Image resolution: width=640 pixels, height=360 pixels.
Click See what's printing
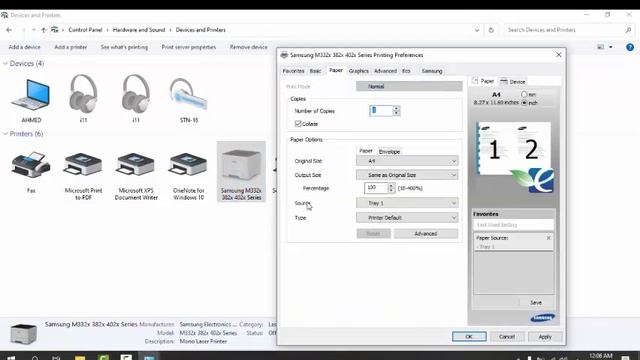click(124, 47)
